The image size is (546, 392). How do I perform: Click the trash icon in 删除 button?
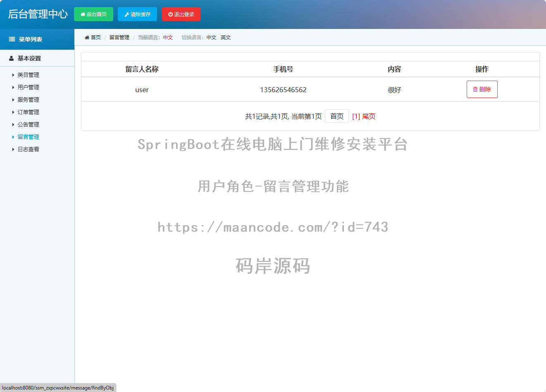[475, 89]
